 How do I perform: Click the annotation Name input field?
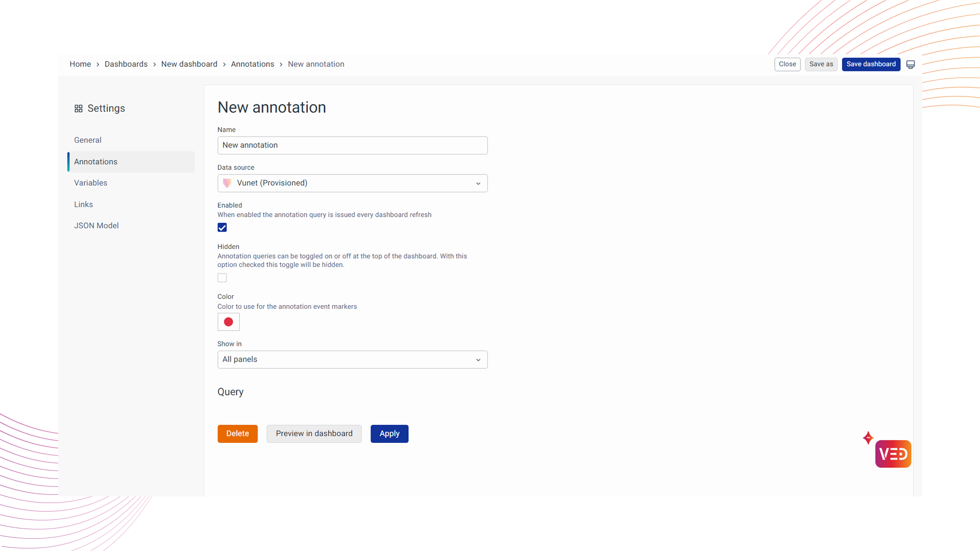click(x=352, y=145)
